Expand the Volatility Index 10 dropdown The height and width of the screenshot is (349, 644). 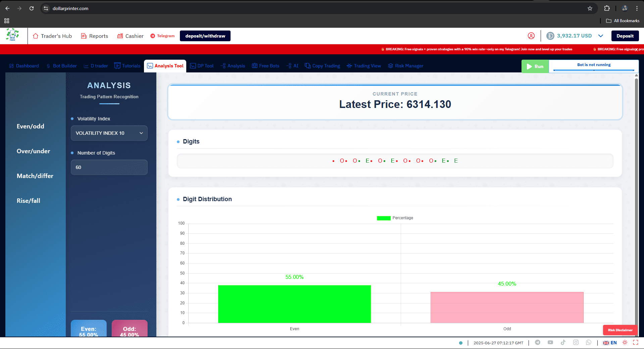tap(109, 133)
